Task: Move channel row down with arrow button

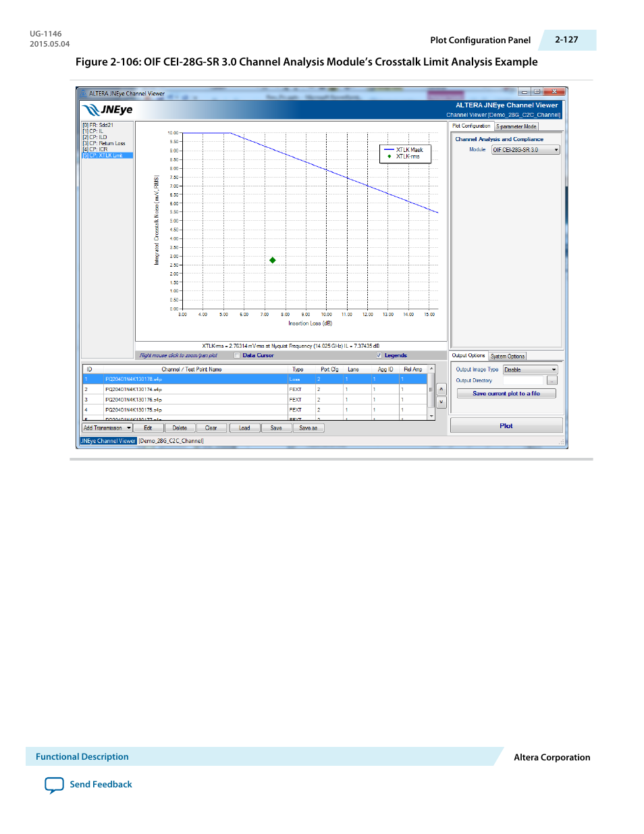Action: click(441, 402)
